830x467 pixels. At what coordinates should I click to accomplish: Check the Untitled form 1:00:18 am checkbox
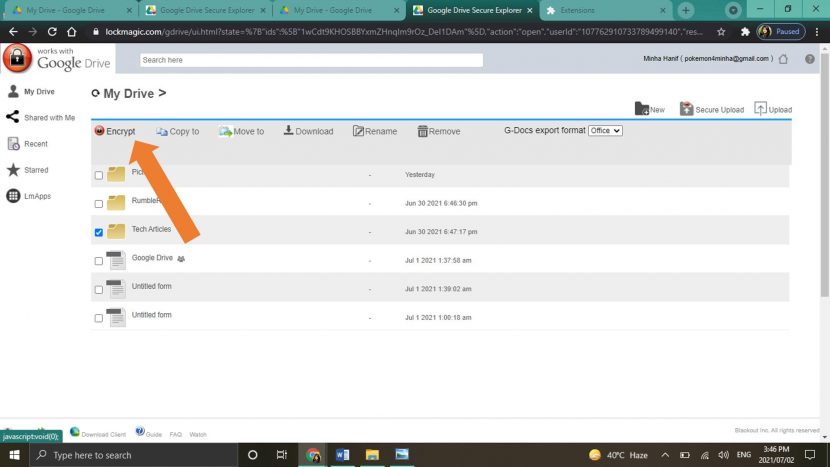98,318
